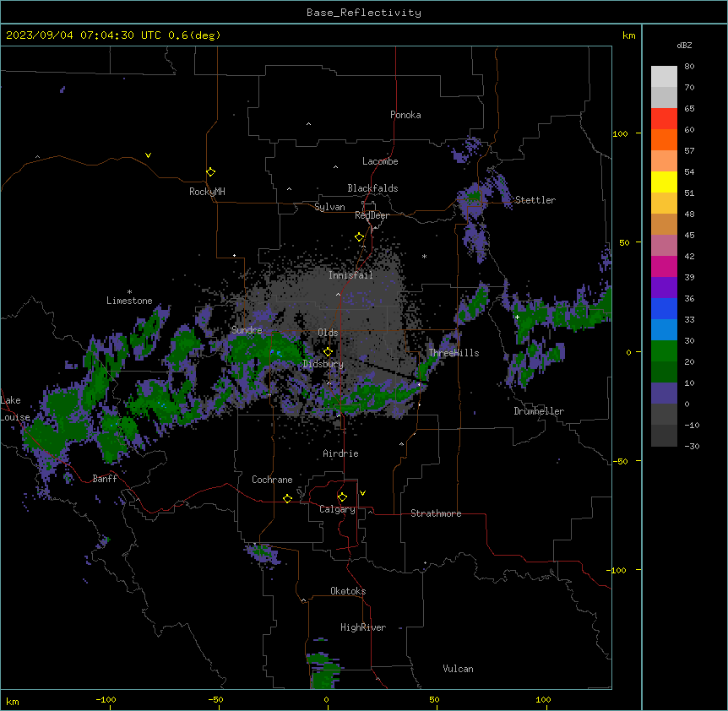The image size is (728, 711).
Task: Click the Strathmore label
Action: (436, 513)
